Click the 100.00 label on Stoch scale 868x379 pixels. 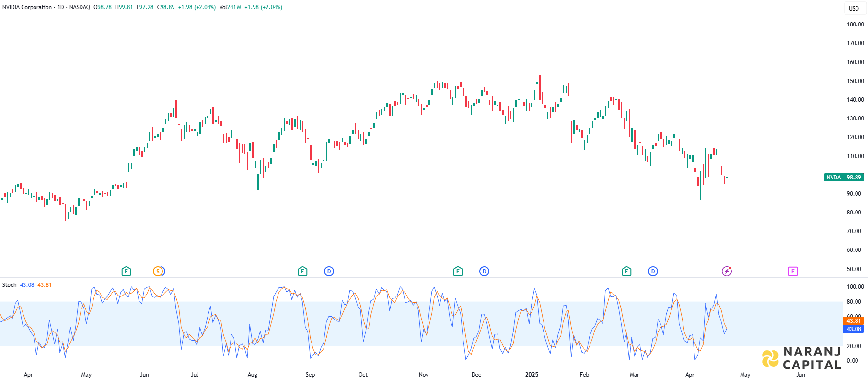click(855, 287)
